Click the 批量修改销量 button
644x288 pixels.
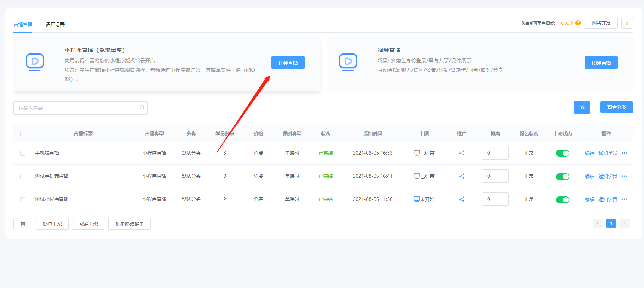pyautogui.click(x=130, y=224)
